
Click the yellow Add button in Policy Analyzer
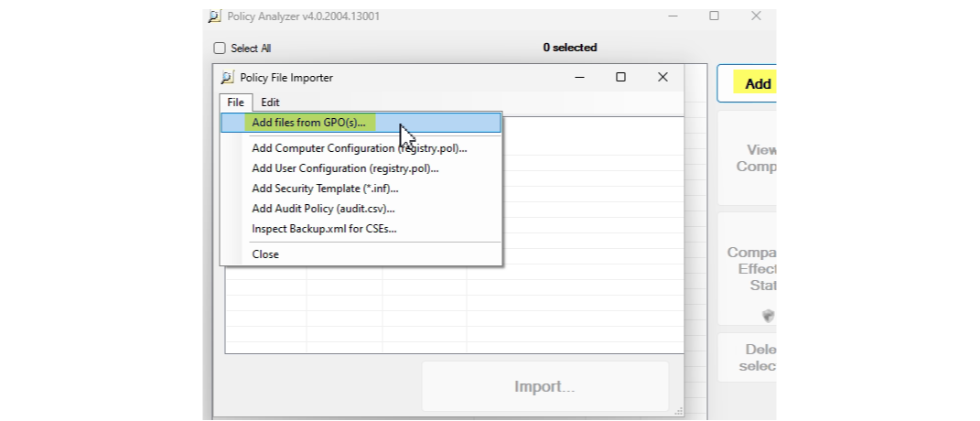747,83
